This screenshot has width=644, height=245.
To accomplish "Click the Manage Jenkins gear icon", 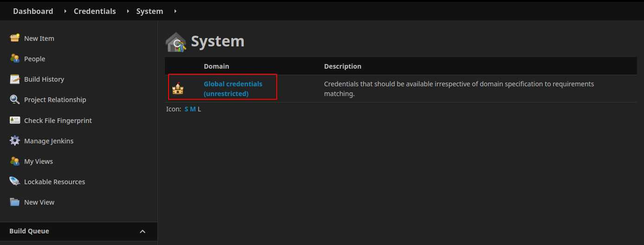I will click(x=15, y=141).
